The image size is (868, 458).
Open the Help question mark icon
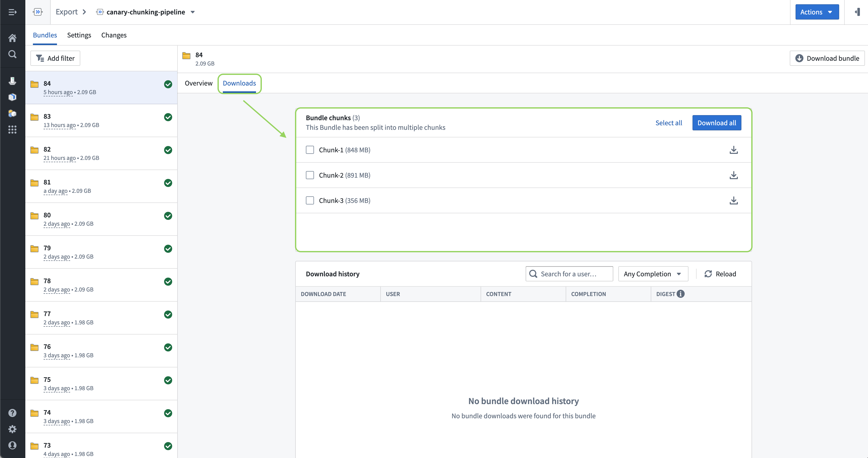pyautogui.click(x=12, y=413)
